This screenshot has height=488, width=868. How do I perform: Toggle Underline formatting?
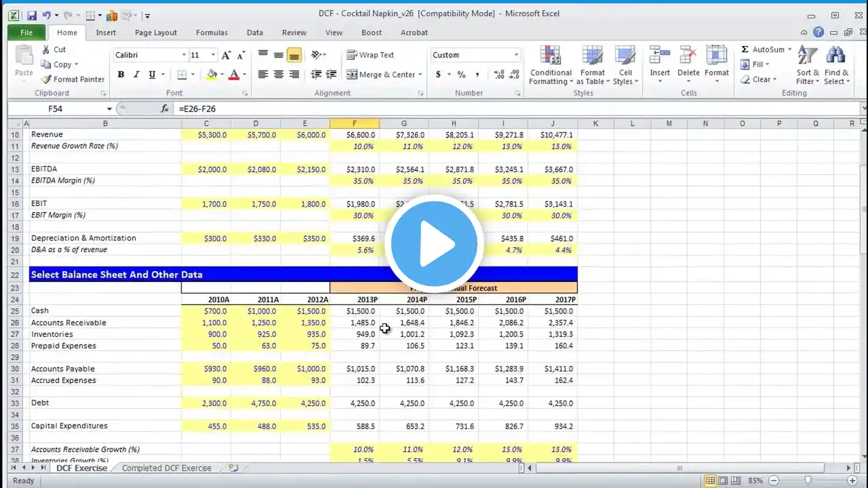152,75
